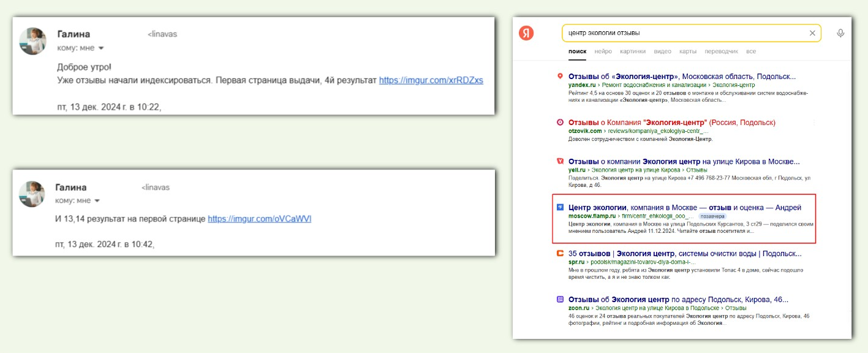Click inside the Yandex search input field
This screenshot has height=353, width=868.
click(x=680, y=33)
